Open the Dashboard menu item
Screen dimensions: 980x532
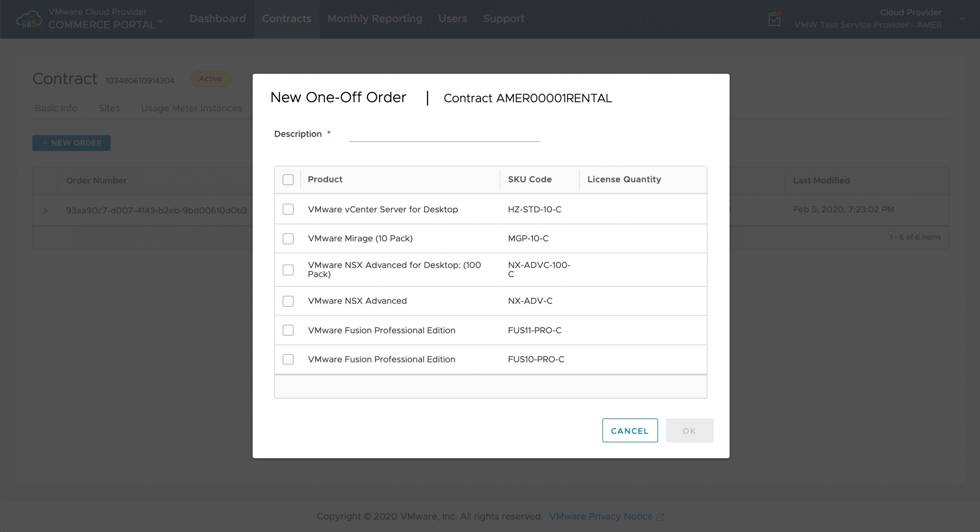pos(217,19)
